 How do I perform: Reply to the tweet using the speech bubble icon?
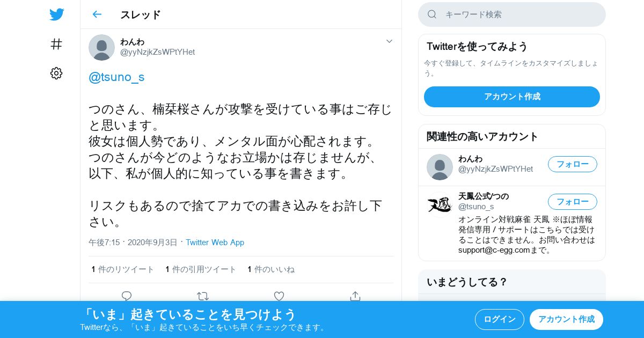[127, 296]
